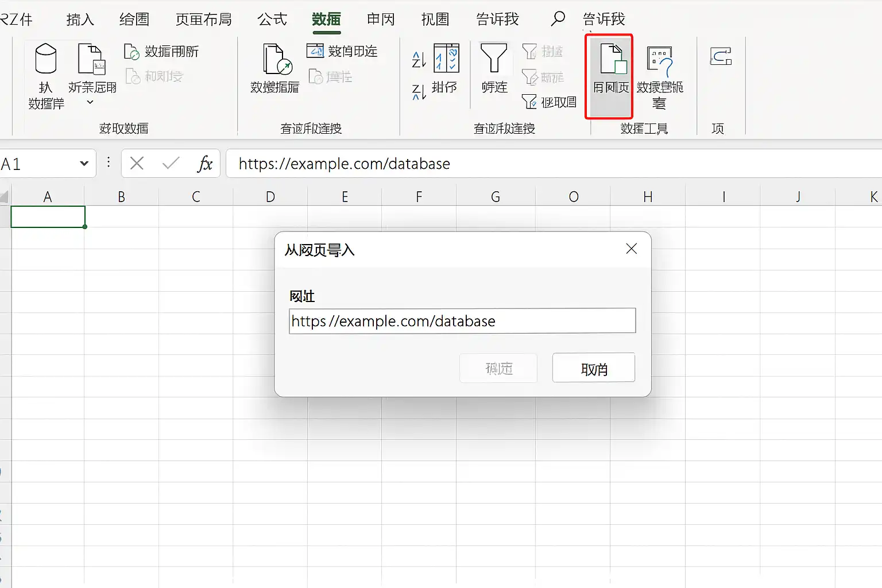Expand the Name Box dropdown arrow
Image resolution: width=882 pixels, height=588 pixels.
pyautogui.click(x=84, y=164)
